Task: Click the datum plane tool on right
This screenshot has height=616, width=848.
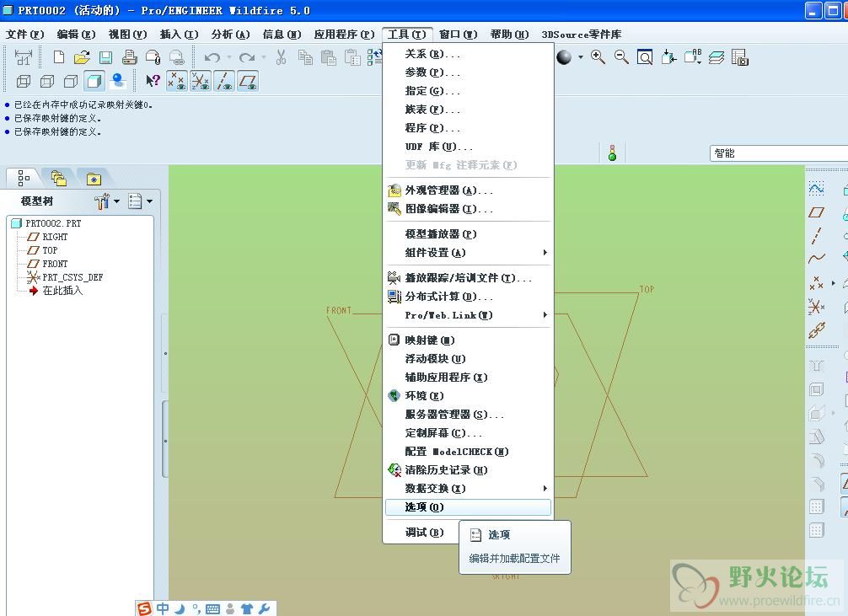Action: (x=816, y=212)
